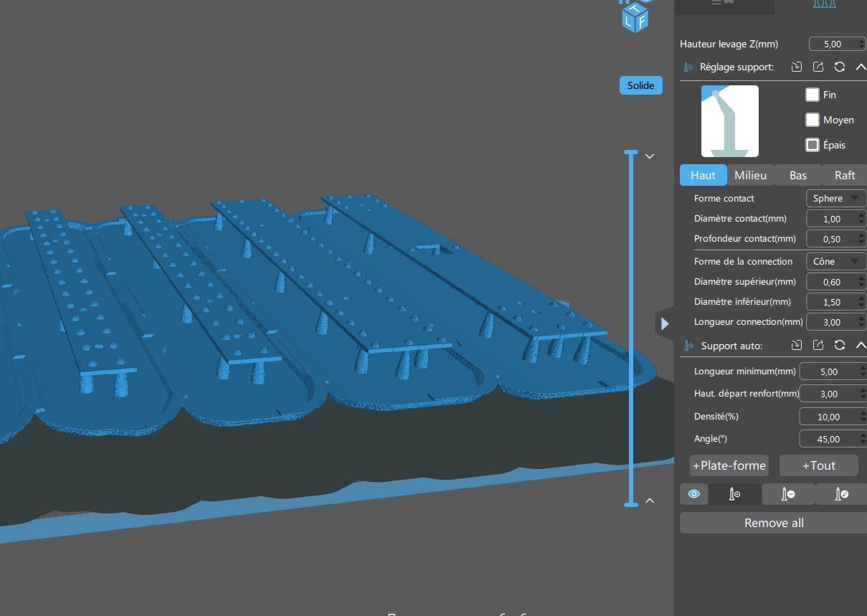
Task: Reset Réglage support to defaults
Action: (840, 67)
